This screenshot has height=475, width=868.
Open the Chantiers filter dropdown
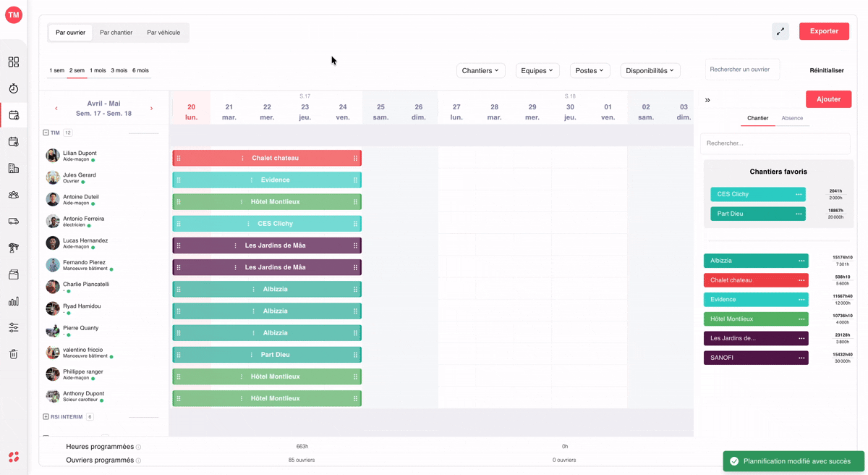[480, 70]
